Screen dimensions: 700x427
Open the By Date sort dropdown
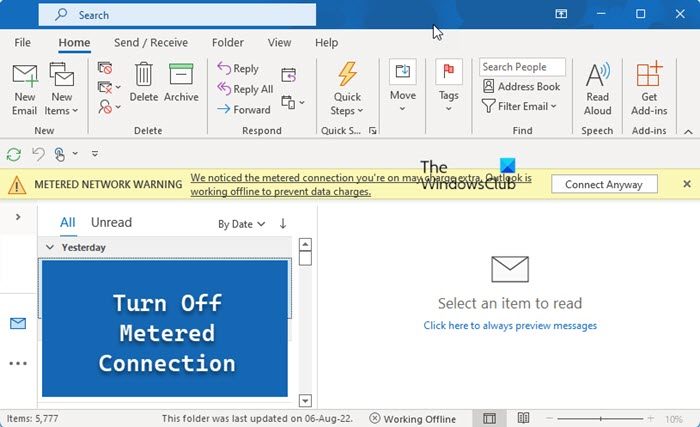242,224
